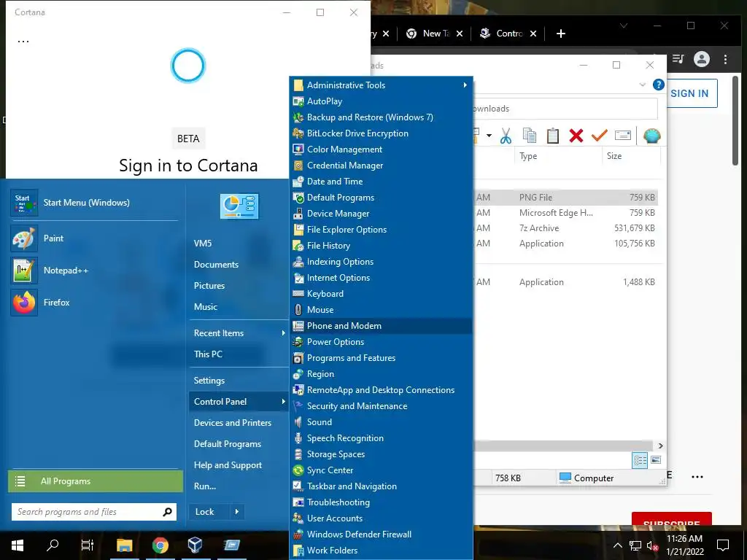Expand the Administrative Tools submenu
Viewport: 747px width, 560px height.
point(465,85)
